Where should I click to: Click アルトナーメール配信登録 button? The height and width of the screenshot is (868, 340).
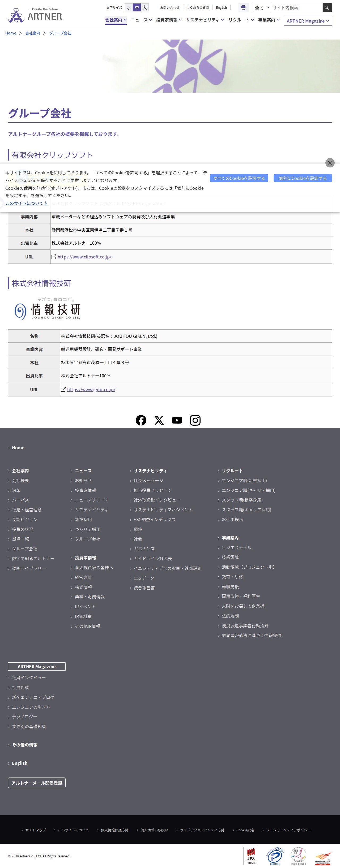click(37, 783)
